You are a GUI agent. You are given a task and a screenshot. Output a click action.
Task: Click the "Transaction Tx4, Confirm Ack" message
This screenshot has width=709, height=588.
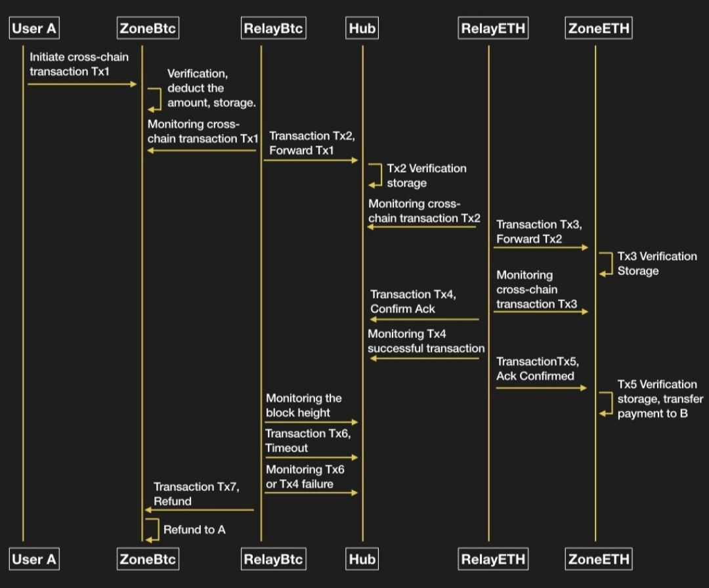click(412, 302)
